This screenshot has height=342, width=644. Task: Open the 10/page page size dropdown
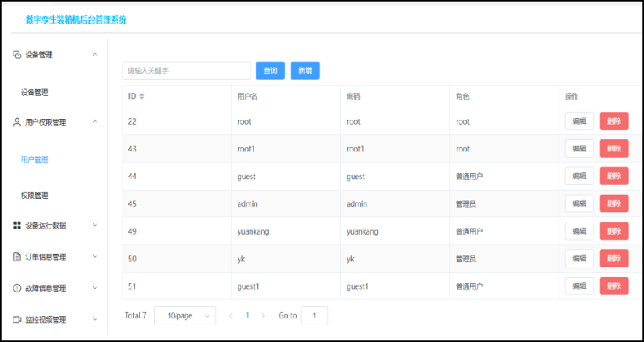tap(185, 316)
